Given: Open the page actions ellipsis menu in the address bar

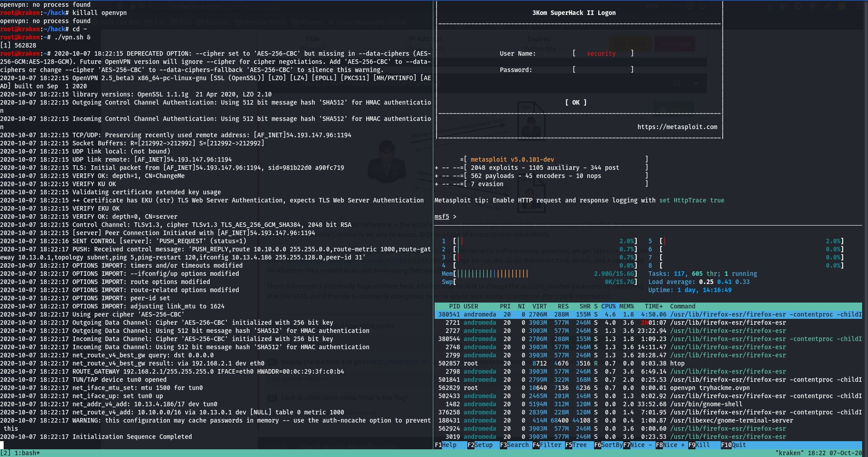Looking at the screenshot, I should (x=677, y=6).
